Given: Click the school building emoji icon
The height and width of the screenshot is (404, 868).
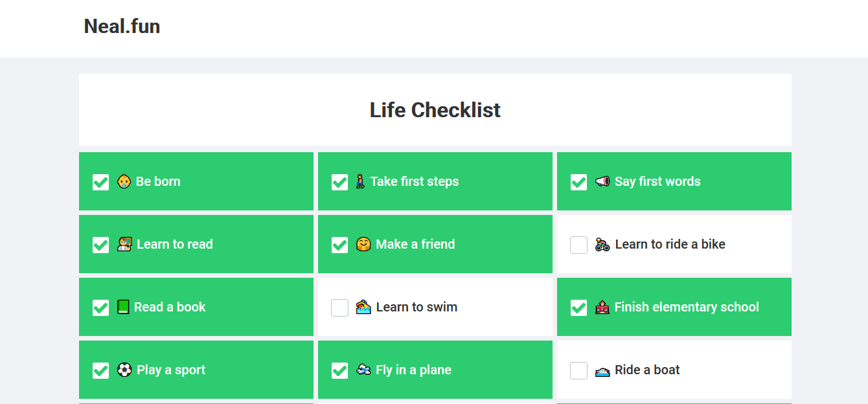Looking at the screenshot, I should coord(602,307).
